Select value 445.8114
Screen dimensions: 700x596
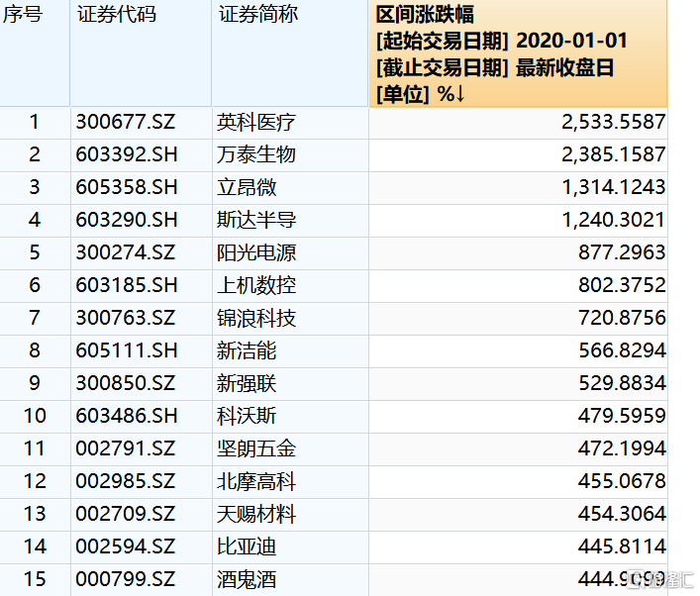[x=622, y=546]
